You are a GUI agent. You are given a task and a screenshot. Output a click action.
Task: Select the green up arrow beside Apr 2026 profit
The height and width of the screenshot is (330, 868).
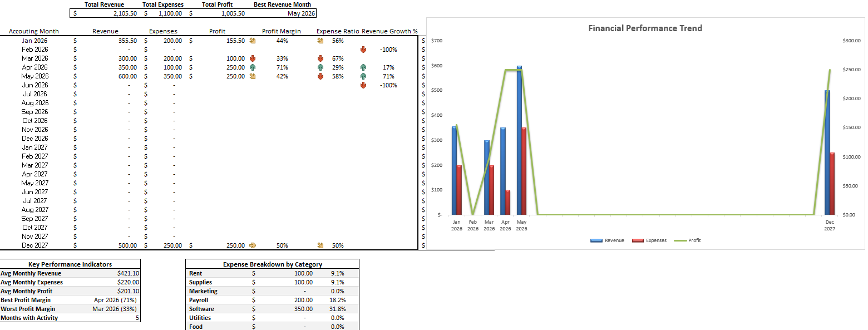[x=253, y=67]
